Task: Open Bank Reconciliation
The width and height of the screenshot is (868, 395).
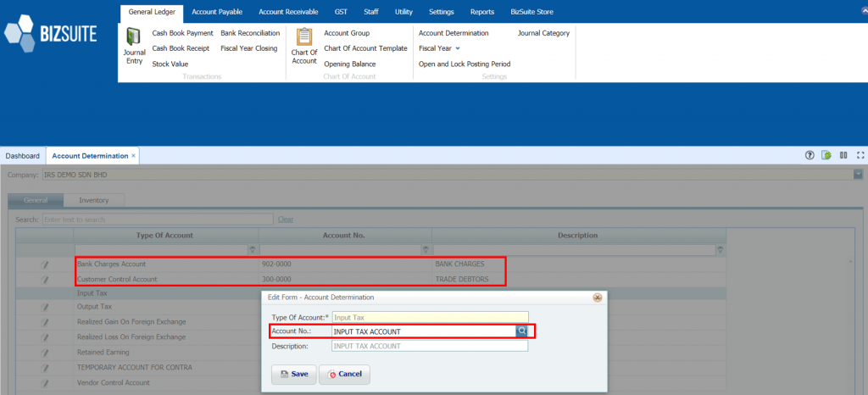Action: click(x=250, y=33)
